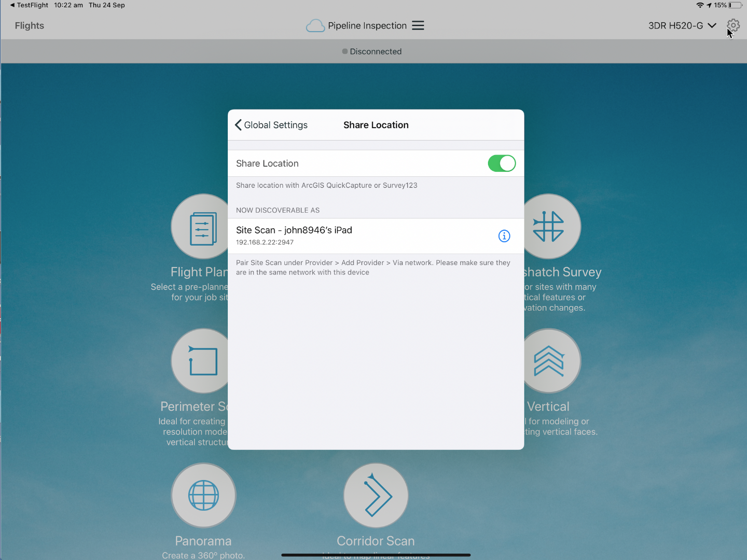Click the Disconnected status indicator
Screen dimensions: 747x560
tap(372, 51)
